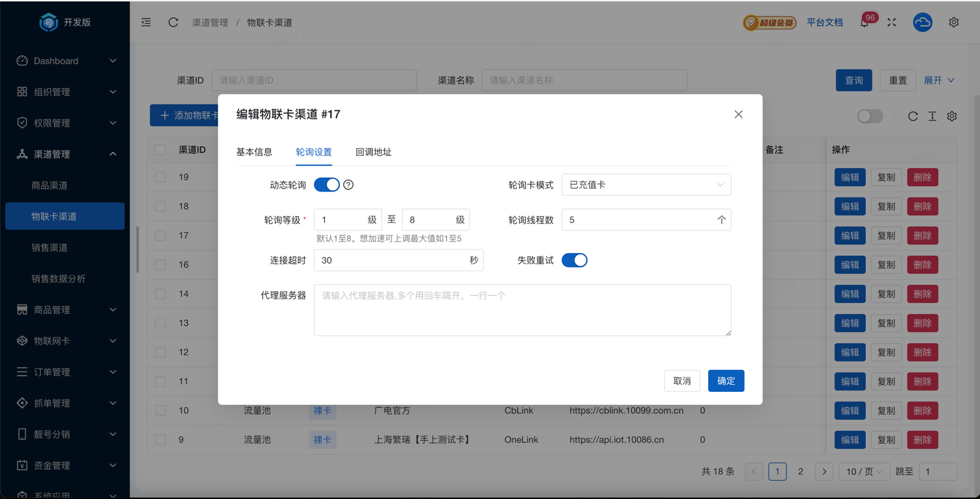The image size is (980, 499).
Task: Switch to the 基本信息 tab
Action: tap(254, 152)
